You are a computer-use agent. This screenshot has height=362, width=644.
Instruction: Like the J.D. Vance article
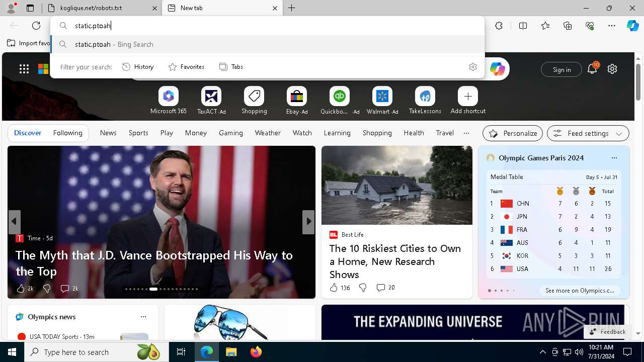(25, 288)
